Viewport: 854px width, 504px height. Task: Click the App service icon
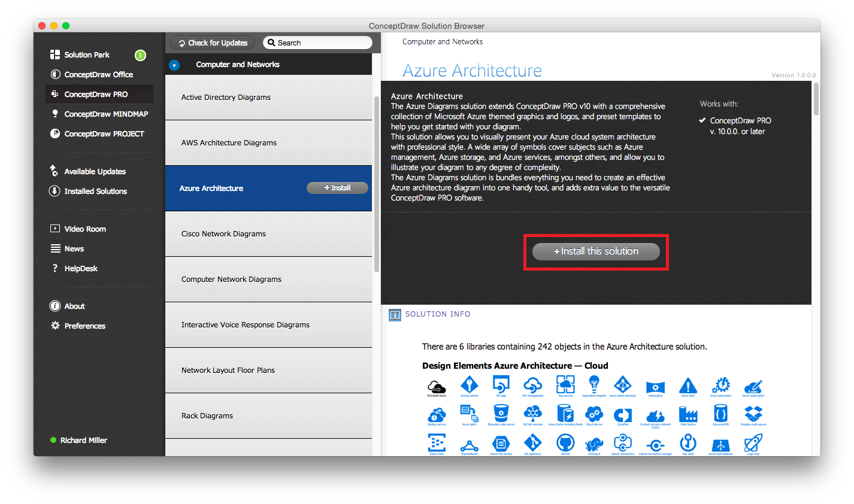coord(565,387)
